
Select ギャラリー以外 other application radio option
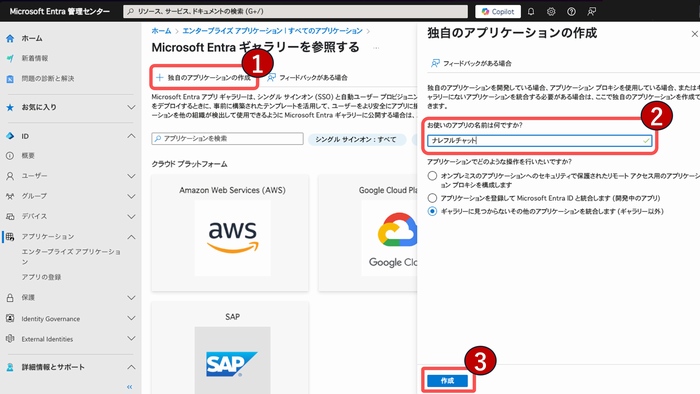[432, 211]
